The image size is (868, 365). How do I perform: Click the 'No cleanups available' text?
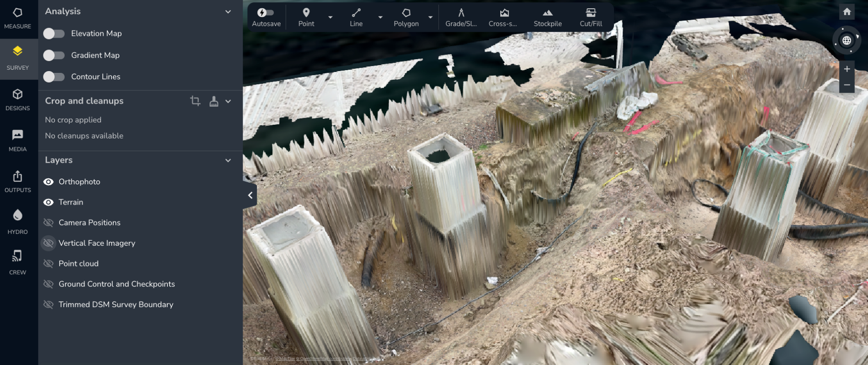point(84,136)
